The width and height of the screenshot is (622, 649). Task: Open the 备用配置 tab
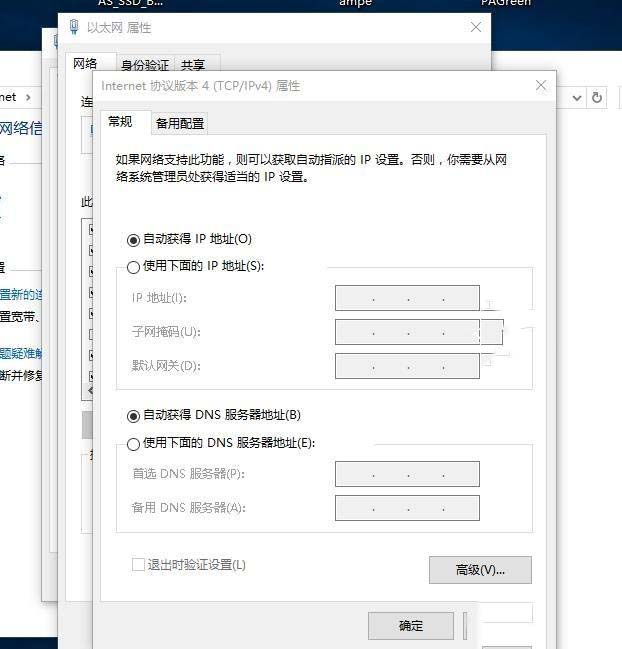[180, 123]
